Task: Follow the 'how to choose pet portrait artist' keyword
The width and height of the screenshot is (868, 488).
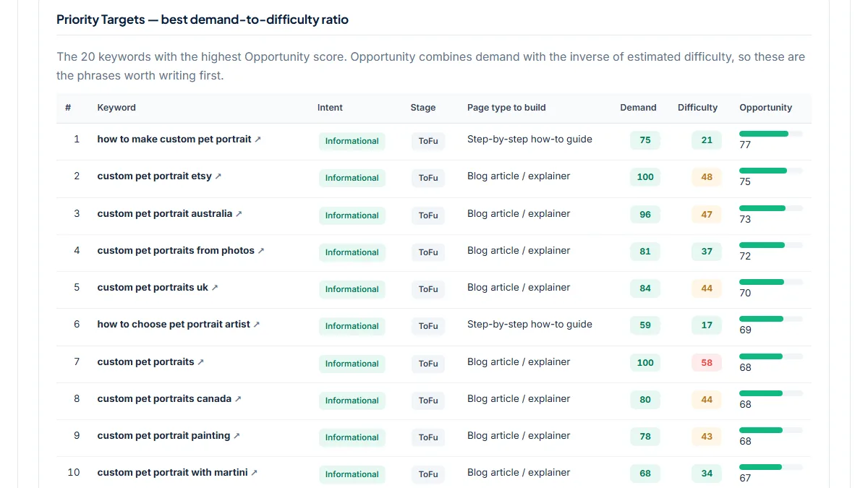Action: tap(174, 325)
